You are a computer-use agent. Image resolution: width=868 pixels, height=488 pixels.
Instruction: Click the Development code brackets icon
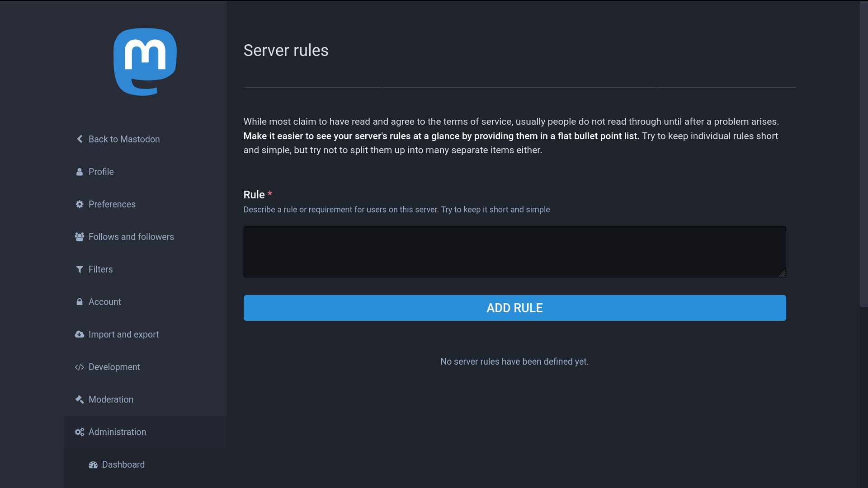80,367
